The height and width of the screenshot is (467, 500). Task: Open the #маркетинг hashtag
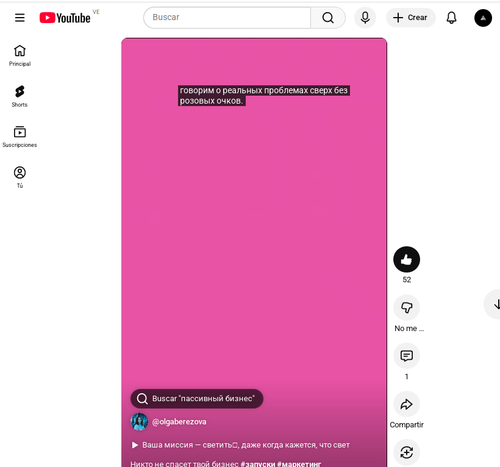[x=299, y=464]
